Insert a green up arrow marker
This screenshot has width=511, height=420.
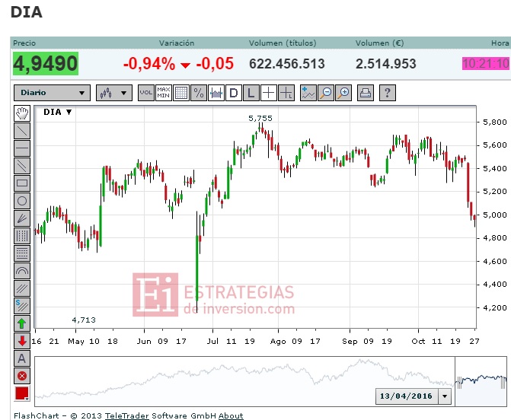click(22, 323)
